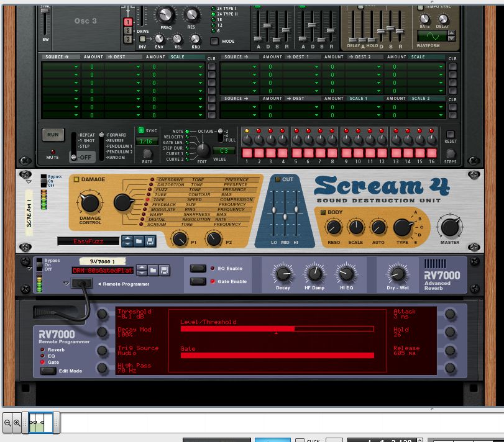The image size is (504, 442).
Task: Open the first DEST 2 dropdown in right matrix
Action: 364,67
